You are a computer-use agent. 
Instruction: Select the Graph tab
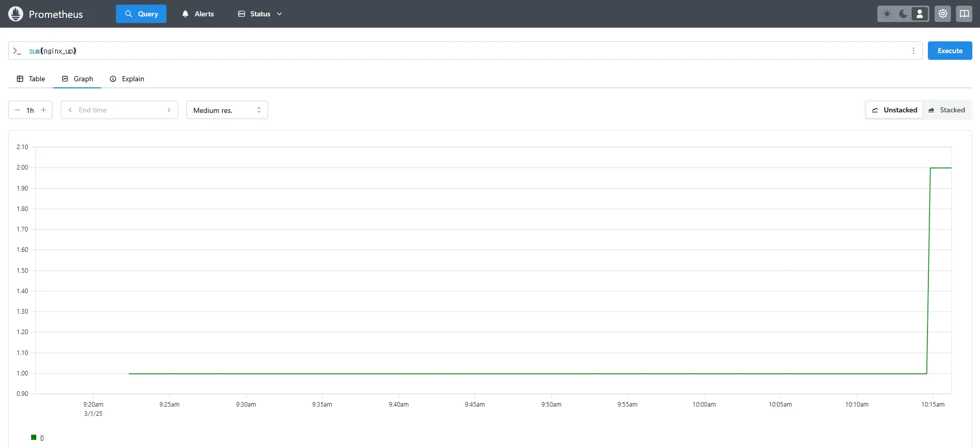pyautogui.click(x=77, y=79)
